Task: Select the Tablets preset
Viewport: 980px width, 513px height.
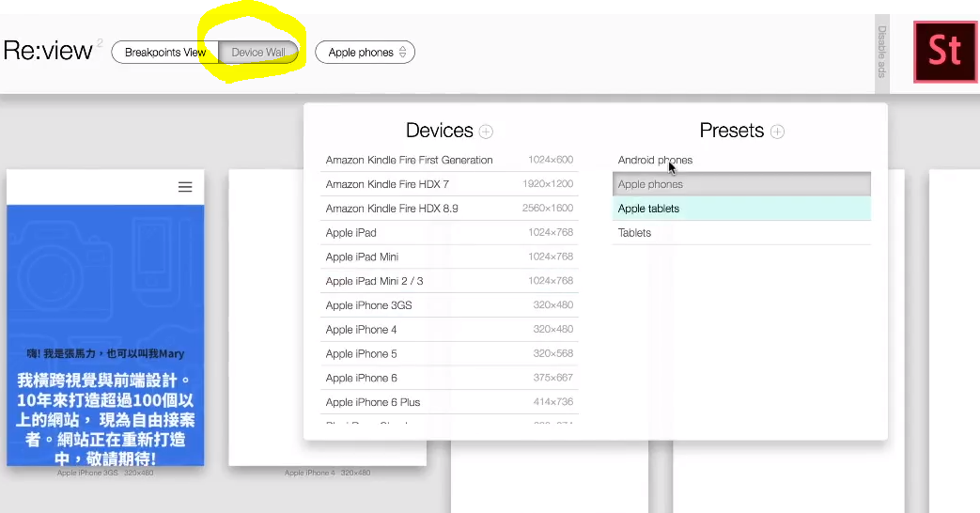Action: [741, 232]
